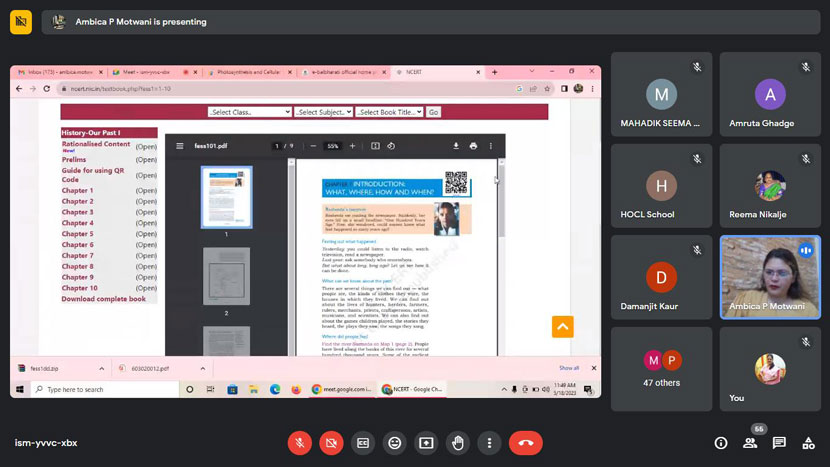
Task: Unmute microphone in Meet controls
Action: [300, 443]
